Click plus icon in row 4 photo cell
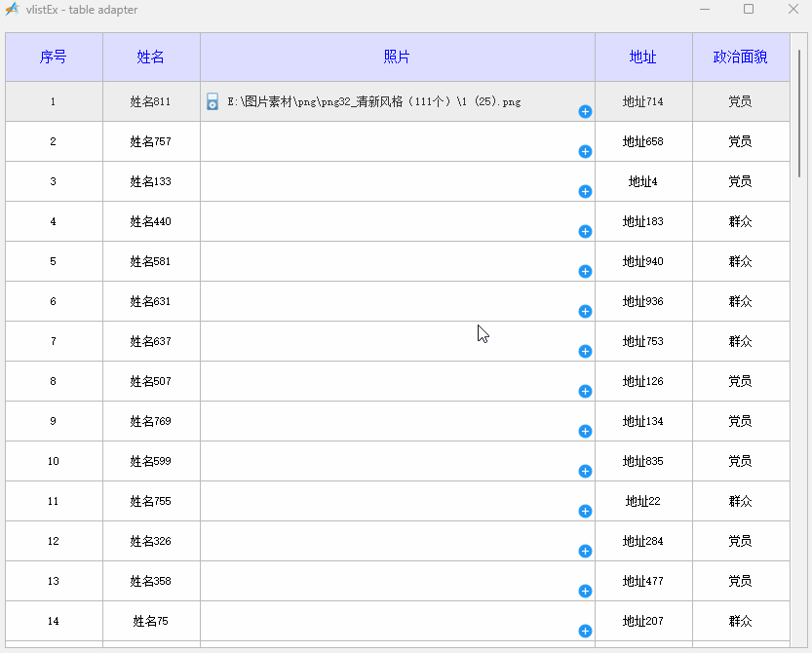The width and height of the screenshot is (812, 653). click(x=585, y=232)
